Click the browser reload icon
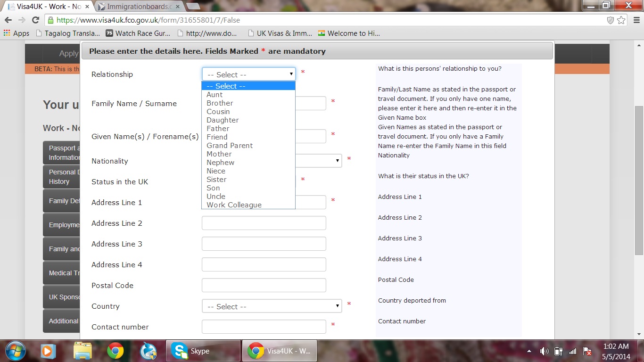This screenshot has height=362, width=644. click(35, 20)
